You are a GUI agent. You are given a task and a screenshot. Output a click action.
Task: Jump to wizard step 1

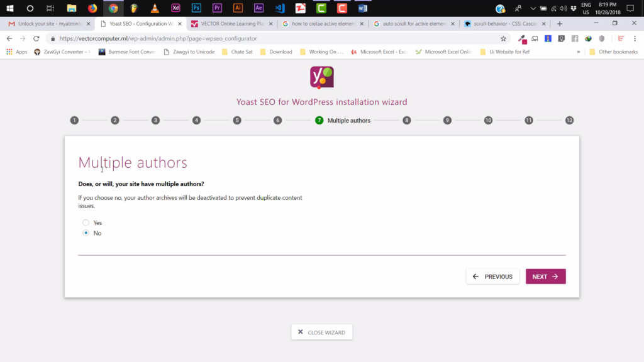pos(74,120)
